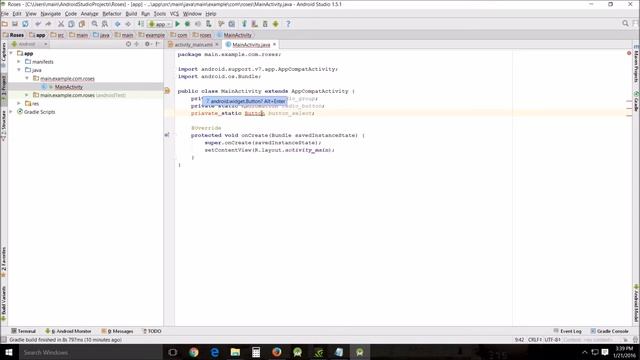Click the Cut scissors icon
Viewport: 640px width, 360px height.
click(x=61, y=24)
